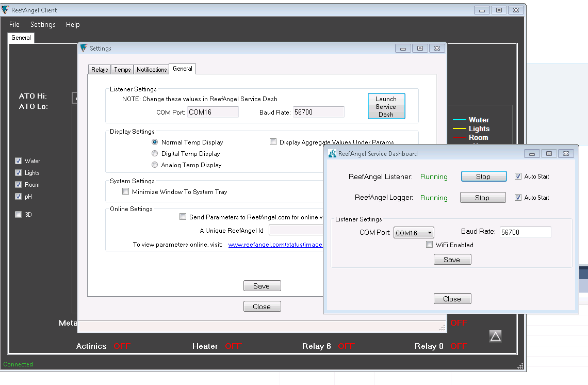Screen dimensions: 588x385
Task: Enable the WiFi Enabled checkbox
Action: point(429,245)
